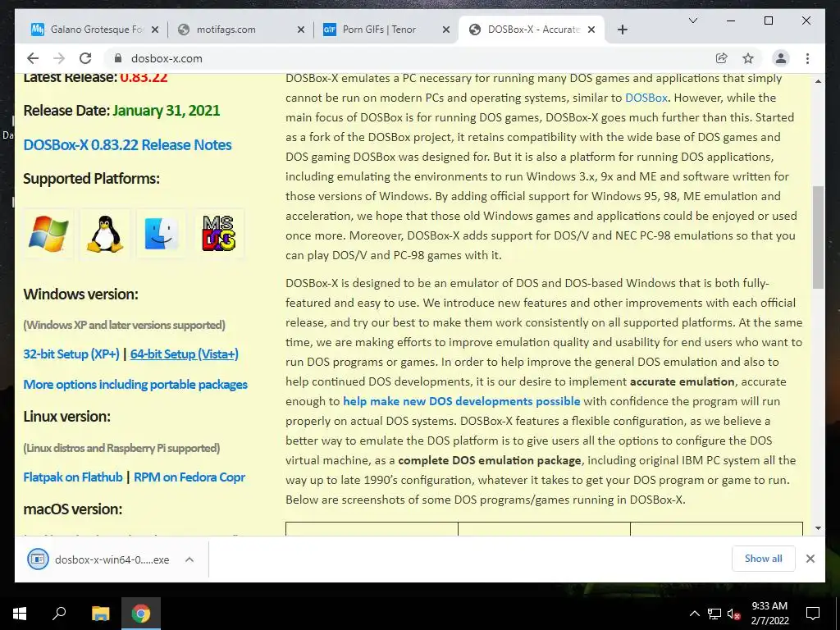The width and height of the screenshot is (840, 630).
Task: Switch to the motifags.com tab
Action: pos(241,30)
